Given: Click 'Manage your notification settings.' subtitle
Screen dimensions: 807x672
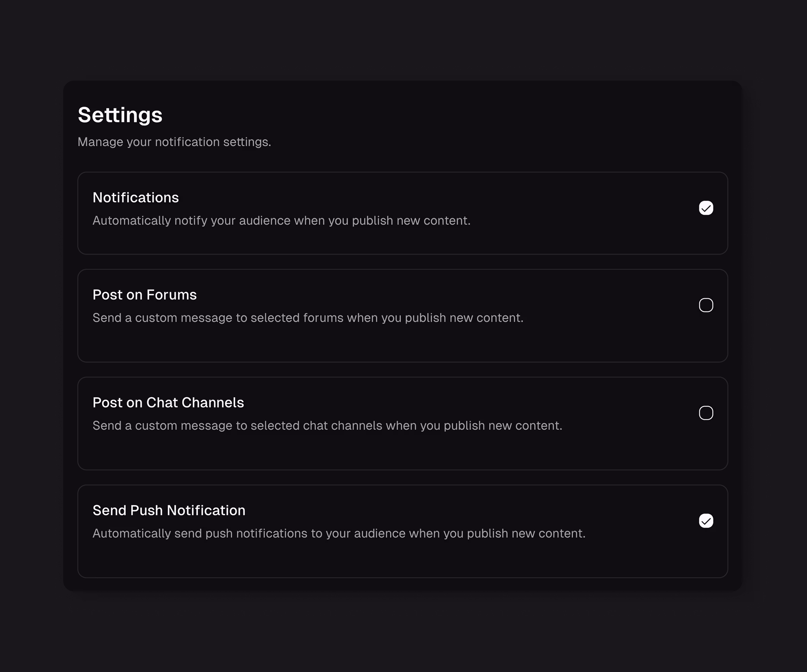Looking at the screenshot, I should pos(174,142).
